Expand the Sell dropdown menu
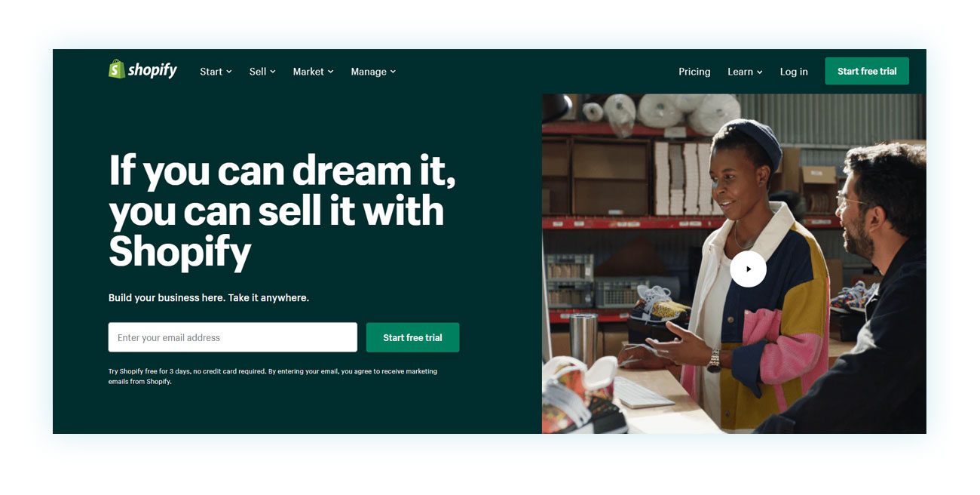This screenshot has height=495, width=980. tap(262, 72)
